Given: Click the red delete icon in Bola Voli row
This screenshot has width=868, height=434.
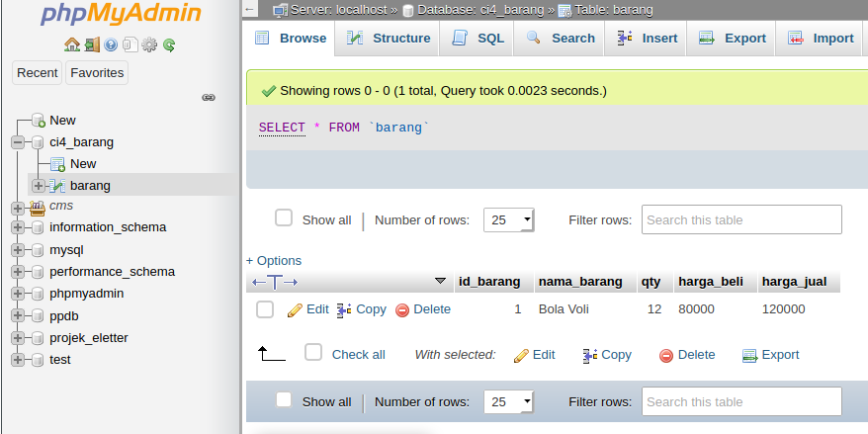Looking at the screenshot, I should (x=402, y=310).
